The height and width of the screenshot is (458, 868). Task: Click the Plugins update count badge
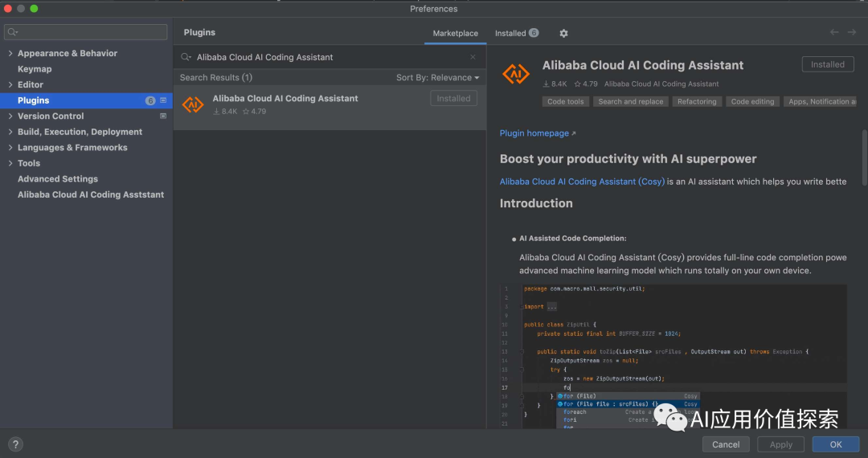[150, 100]
